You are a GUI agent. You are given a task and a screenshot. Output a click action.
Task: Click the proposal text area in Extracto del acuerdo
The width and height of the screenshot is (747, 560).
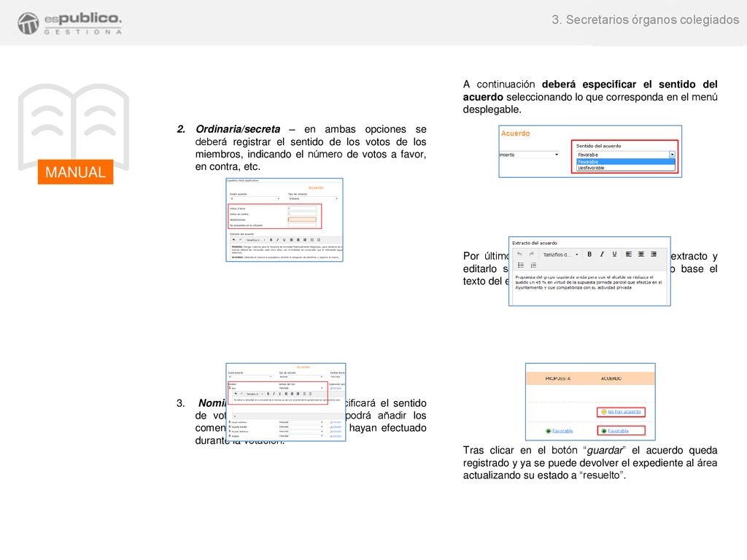click(x=589, y=289)
